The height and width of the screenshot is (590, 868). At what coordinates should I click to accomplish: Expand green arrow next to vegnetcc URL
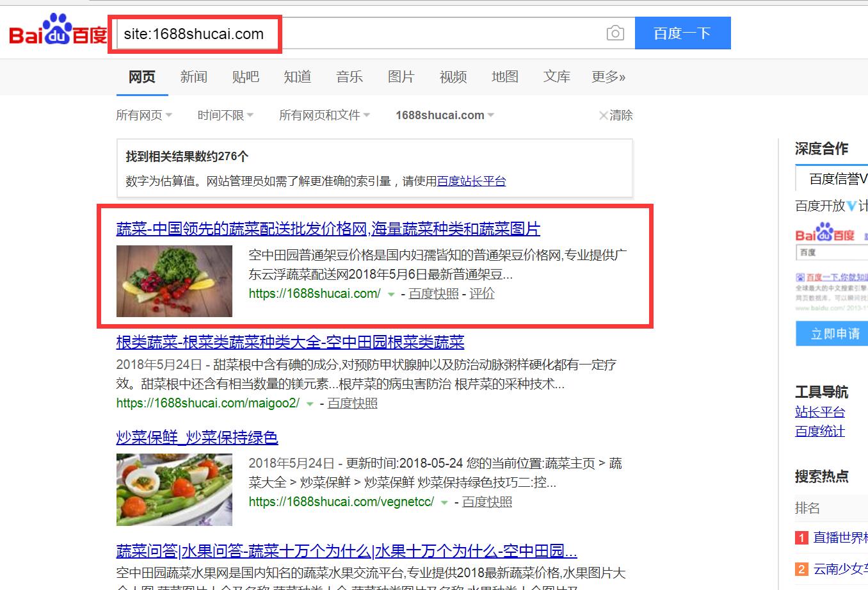[x=444, y=503]
